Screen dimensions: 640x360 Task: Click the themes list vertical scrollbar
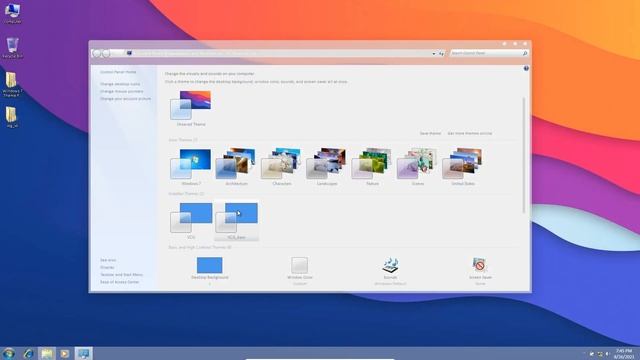click(524, 155)
